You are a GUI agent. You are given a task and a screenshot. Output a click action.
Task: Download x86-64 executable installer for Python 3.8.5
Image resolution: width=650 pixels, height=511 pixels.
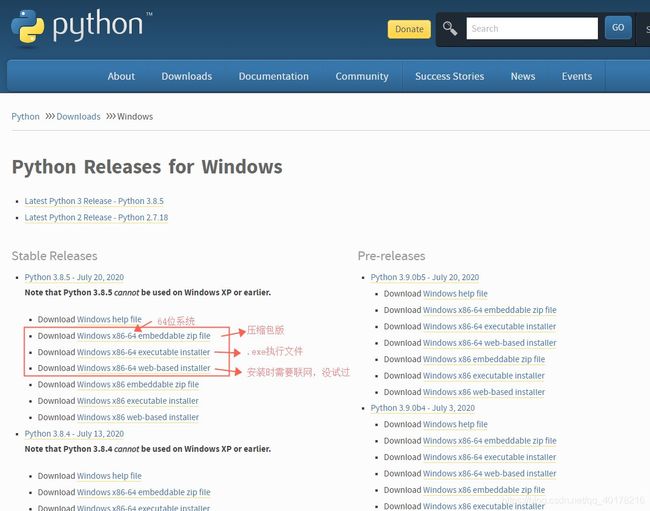(x=143, y=352)
